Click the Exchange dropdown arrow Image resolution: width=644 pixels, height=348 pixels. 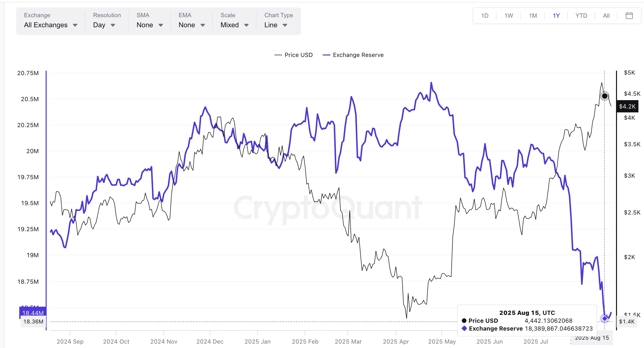pyautogui.click(x=75, y=25)
